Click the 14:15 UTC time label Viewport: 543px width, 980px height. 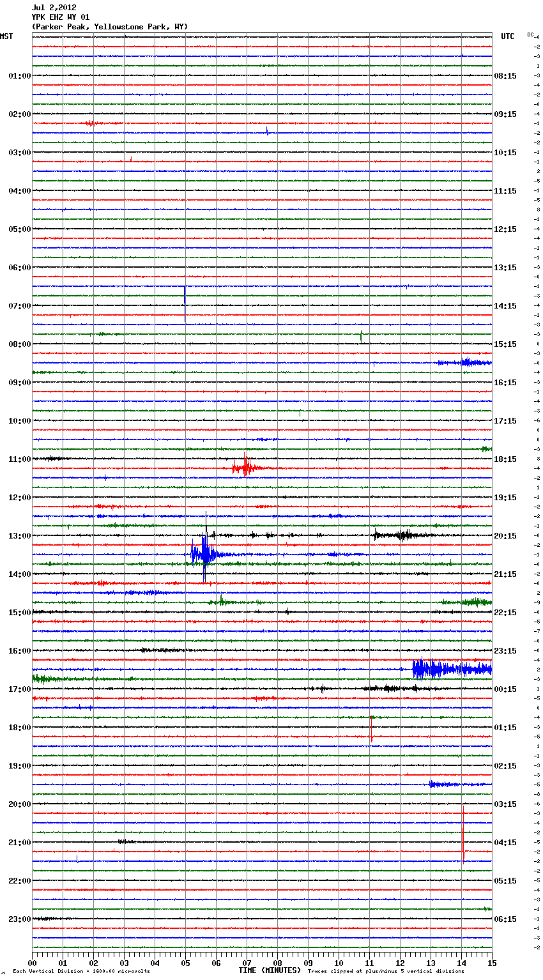[505, 306]
